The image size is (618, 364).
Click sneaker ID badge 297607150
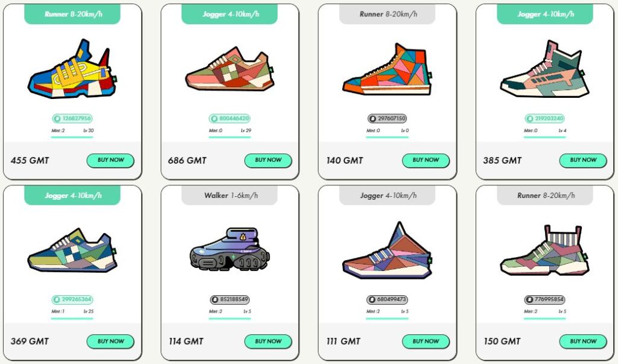point(387,118)
